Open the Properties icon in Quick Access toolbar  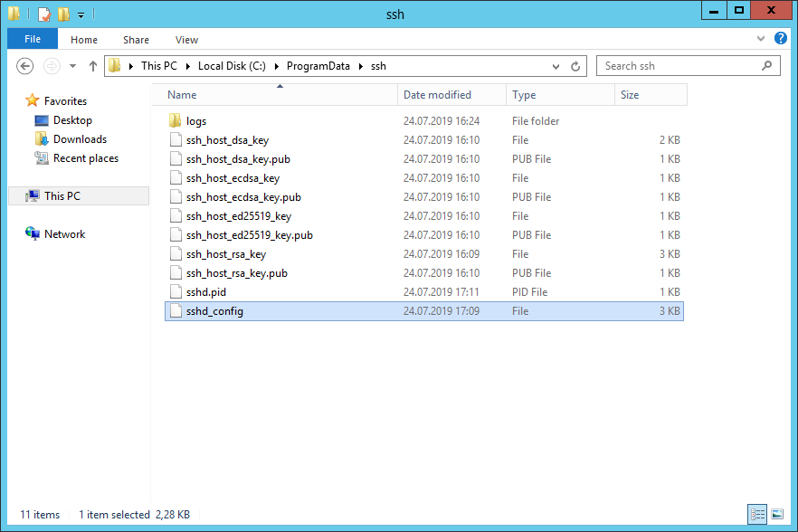(x=43, y=14)
